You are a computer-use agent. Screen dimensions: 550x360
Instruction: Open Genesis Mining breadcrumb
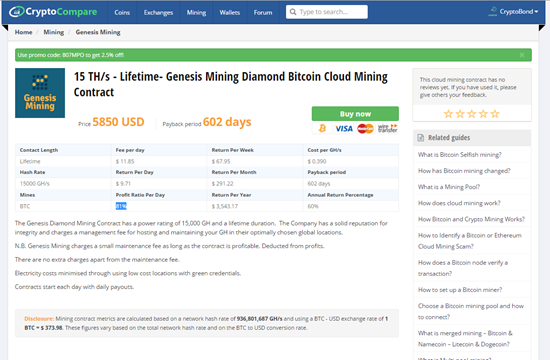pos(98,32)
